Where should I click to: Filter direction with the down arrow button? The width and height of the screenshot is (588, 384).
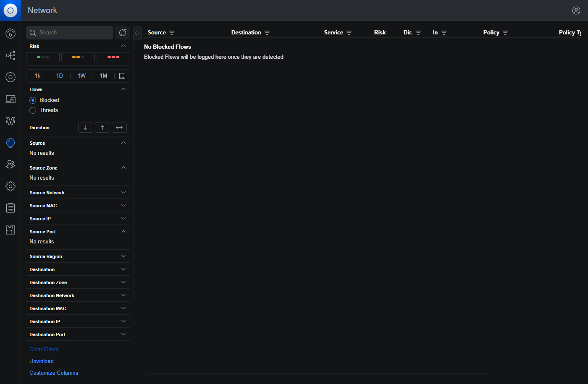[x=86, y=128]
